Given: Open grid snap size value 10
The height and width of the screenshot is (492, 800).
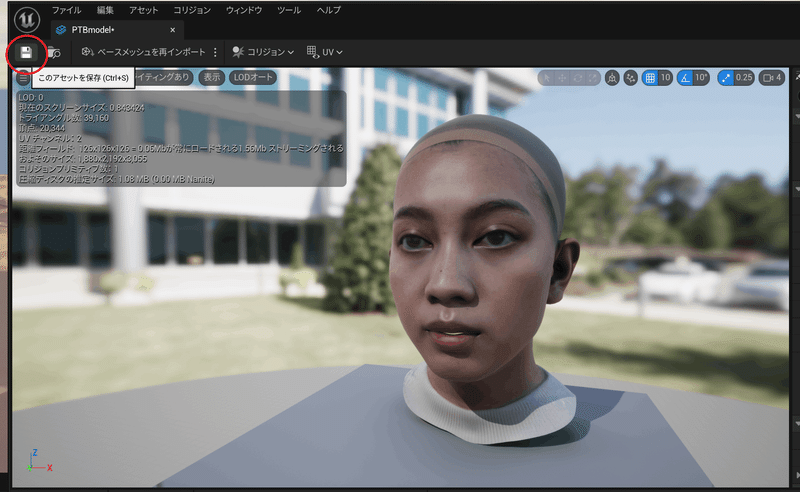Looking at the screenshot, I should click(665, 78).
